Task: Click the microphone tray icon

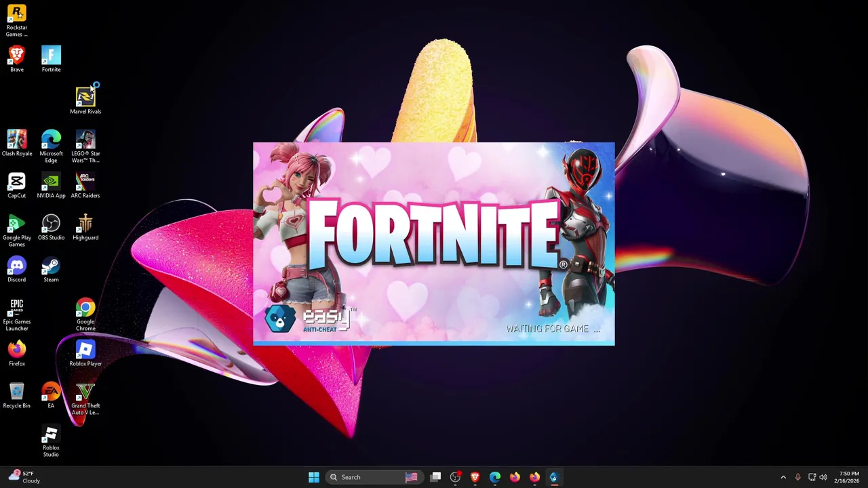Action: pos(797,477)
